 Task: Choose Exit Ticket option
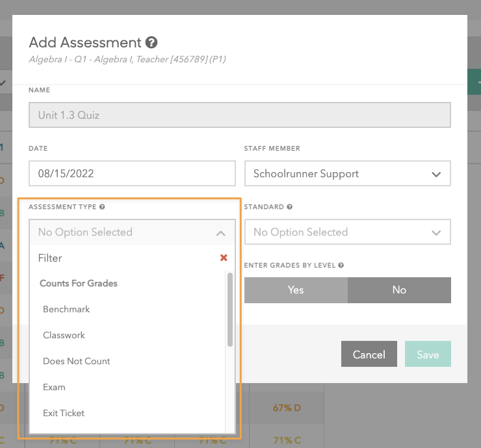tap(64, 413)
